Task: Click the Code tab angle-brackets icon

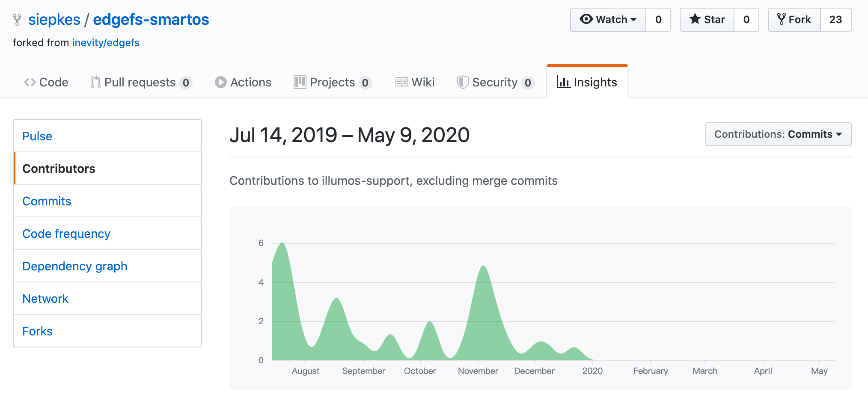Action: click(x=30, y=82)
